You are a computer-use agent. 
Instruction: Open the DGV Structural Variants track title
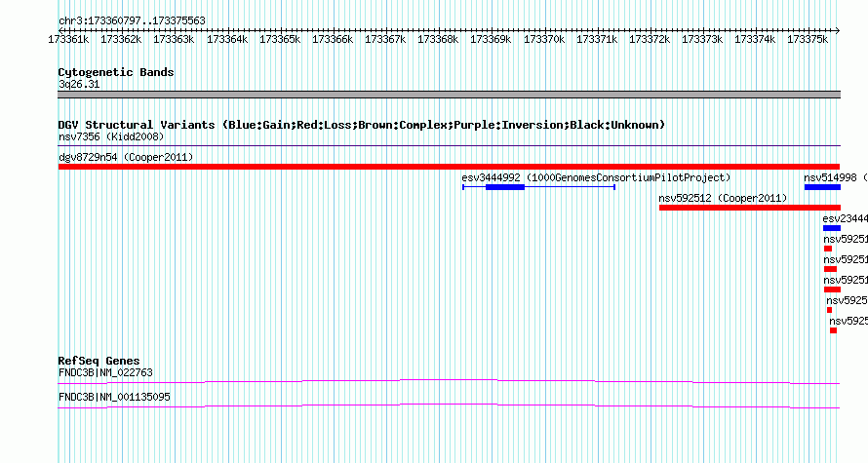click(x=362, y=125)
